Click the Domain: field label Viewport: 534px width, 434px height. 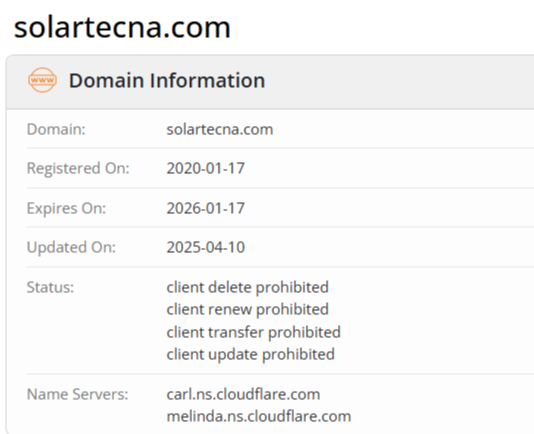56,129
